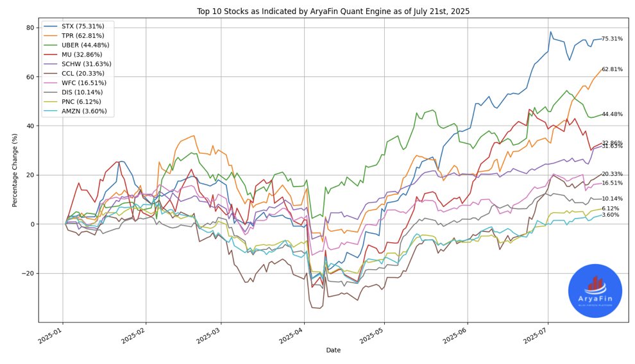Click the 20.33% end-of-line label

point(612,174)
